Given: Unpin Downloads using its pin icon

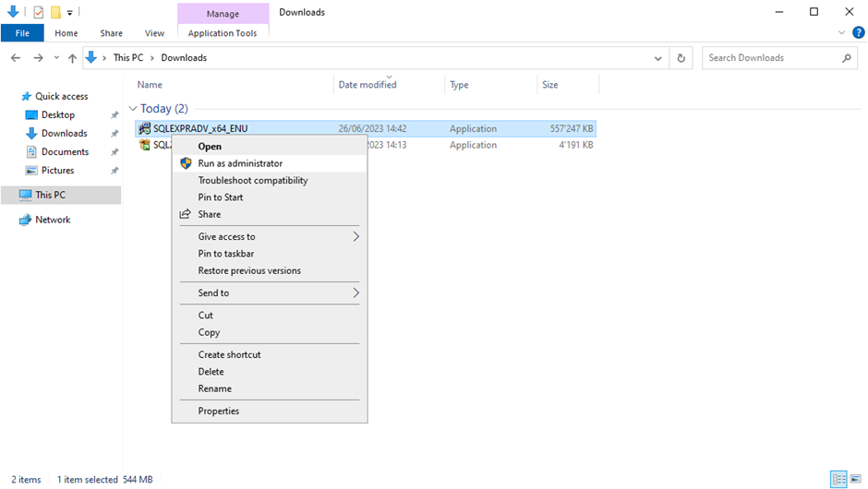Looking at the screenshot, I should [x=115, y=133].
